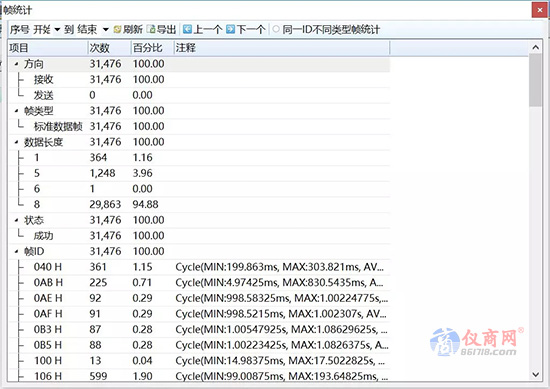The height and width of the screenshot is (389, 550).
Task: Collapse the 帧ID tree node
Action: (16, 251)
